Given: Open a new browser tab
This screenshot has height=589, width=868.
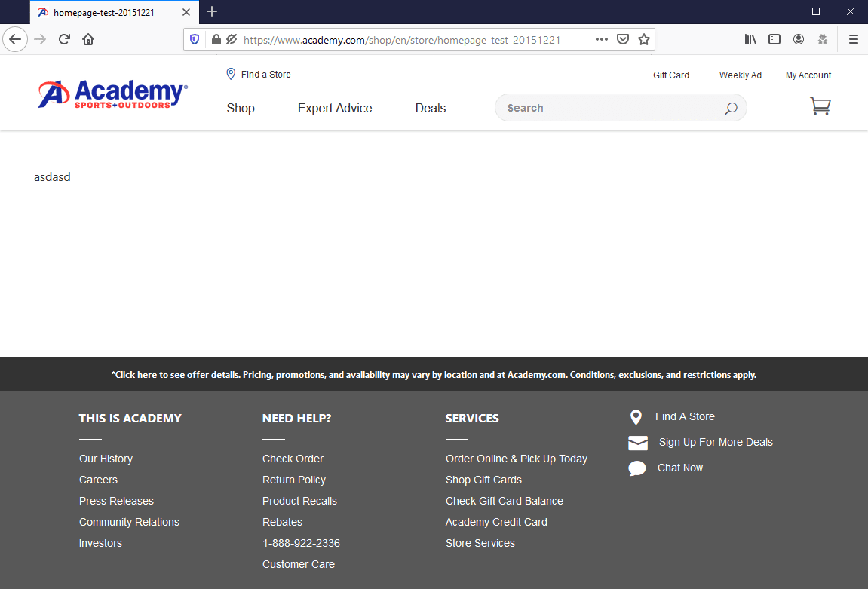Looking at the screenshot, I should point(212,11).
